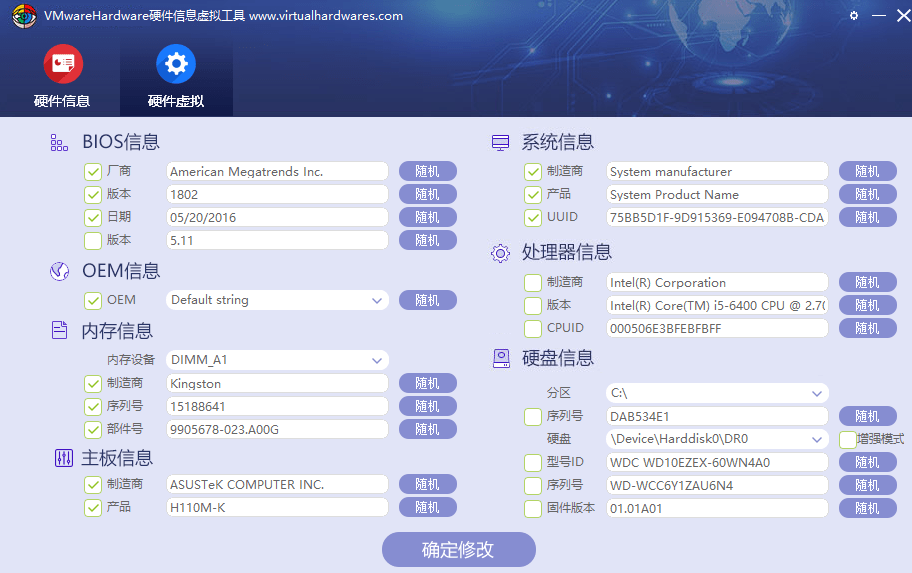Screen dimensions: 912x573
Task: Expand the 分区 C:\ dropdown
Action: (x=817, y=393)
